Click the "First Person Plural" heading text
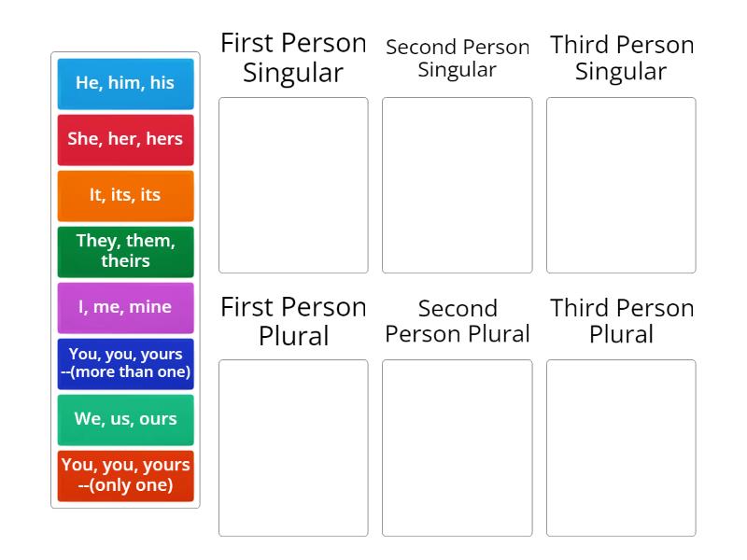 293,322
